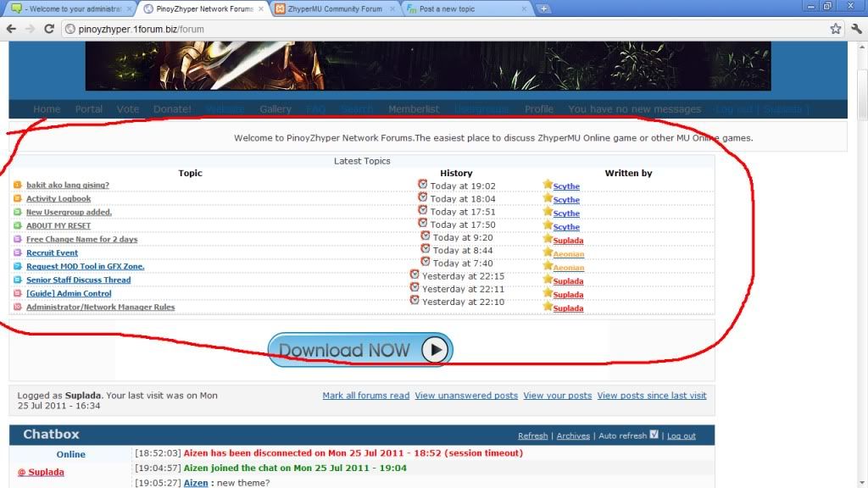This screenshot has width=868, height=488.
Task: Open Aeonian's profile in the 7:40 row
Action: click(x=569, y=268)
